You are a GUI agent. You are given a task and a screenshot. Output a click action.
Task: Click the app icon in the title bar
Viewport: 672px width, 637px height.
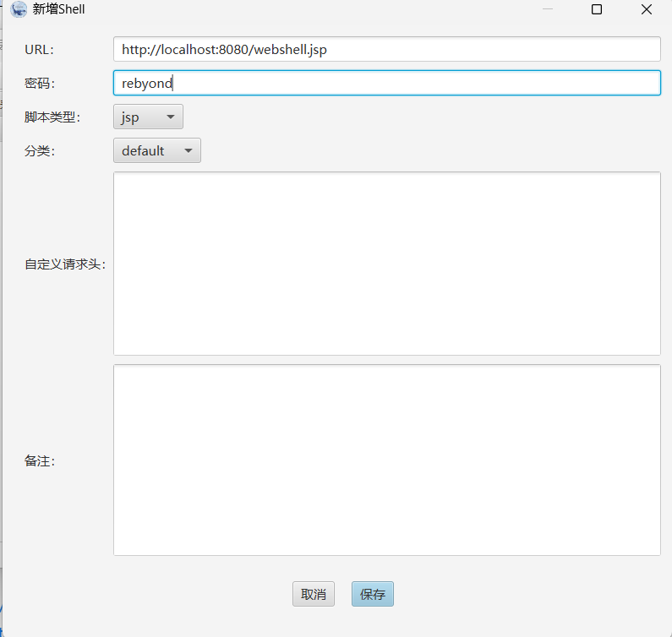(x=18, y=10)
